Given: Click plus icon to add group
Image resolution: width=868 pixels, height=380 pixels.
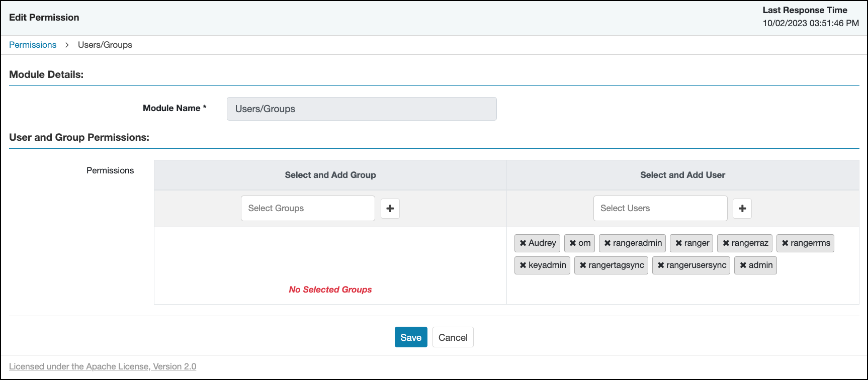Looking at the screenshot, I should [x=390, y=209].
